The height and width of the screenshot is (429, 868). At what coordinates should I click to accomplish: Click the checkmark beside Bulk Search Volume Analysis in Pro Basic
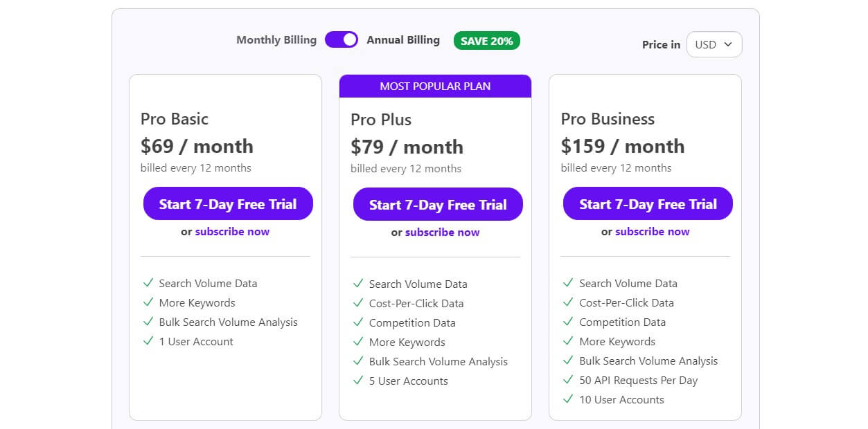click(148, 322)
